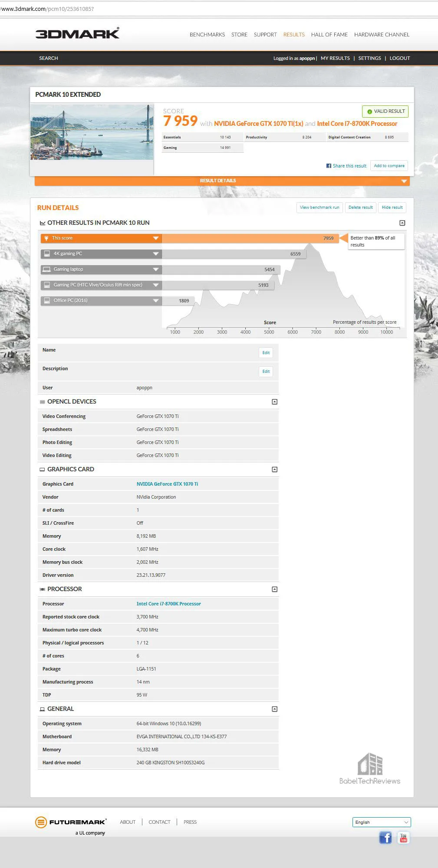The image size is (438, 868).
Task: Open account Settings
Action: pyautogui.click(x=369, y=58)
